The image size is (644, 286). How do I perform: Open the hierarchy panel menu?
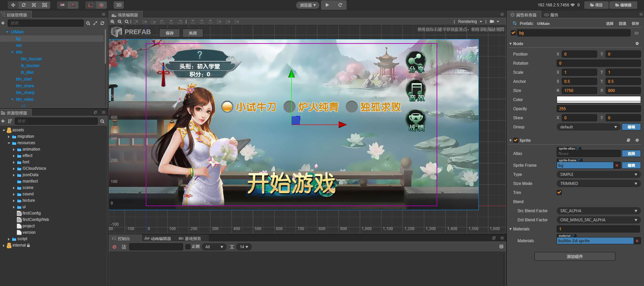[x=104, y=14]
